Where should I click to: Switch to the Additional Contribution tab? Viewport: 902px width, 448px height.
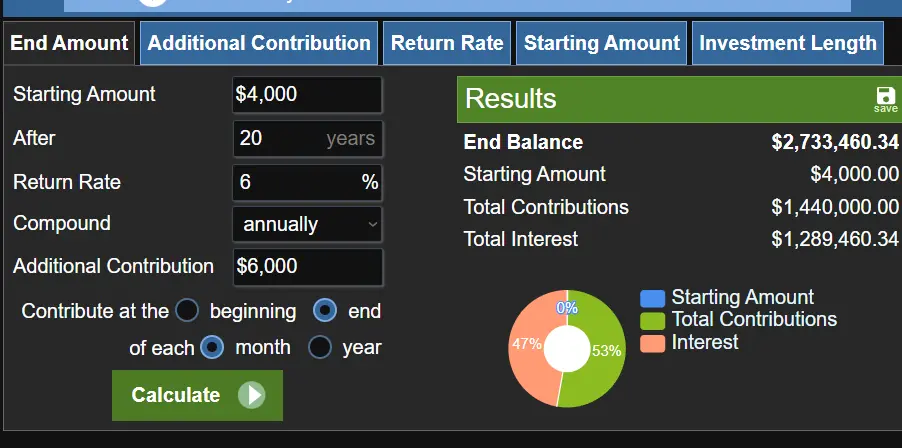[259, 43]
